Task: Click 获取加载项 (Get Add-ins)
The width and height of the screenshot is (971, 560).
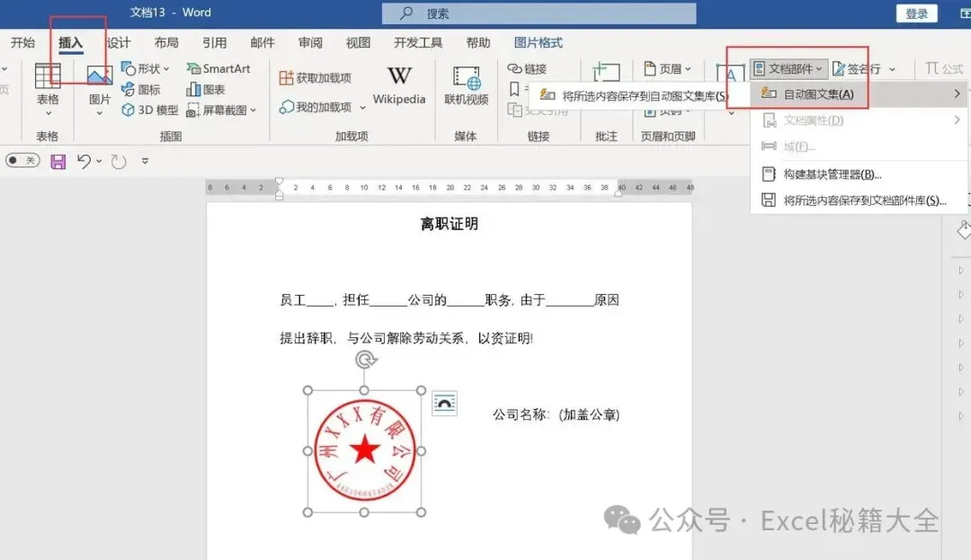Action: pos(316,78)
